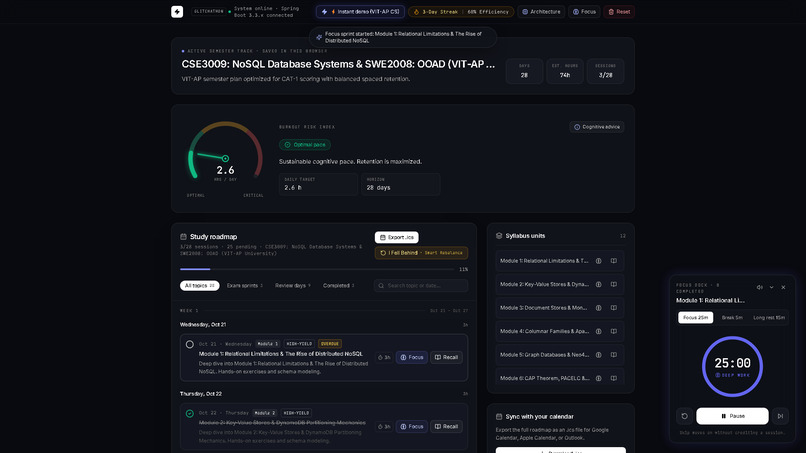The image size is (806, 453).
Task: Mute the focus dock sound
Action: tap(759, 287)
